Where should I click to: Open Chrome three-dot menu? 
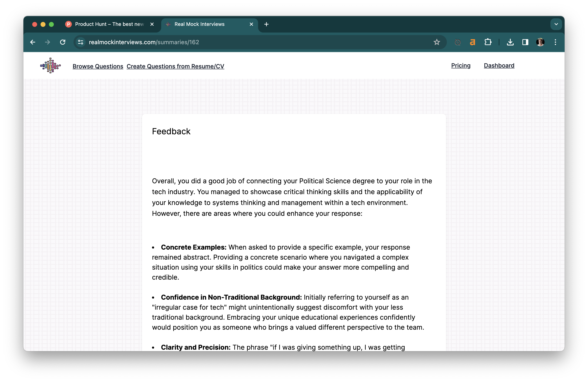555,42
